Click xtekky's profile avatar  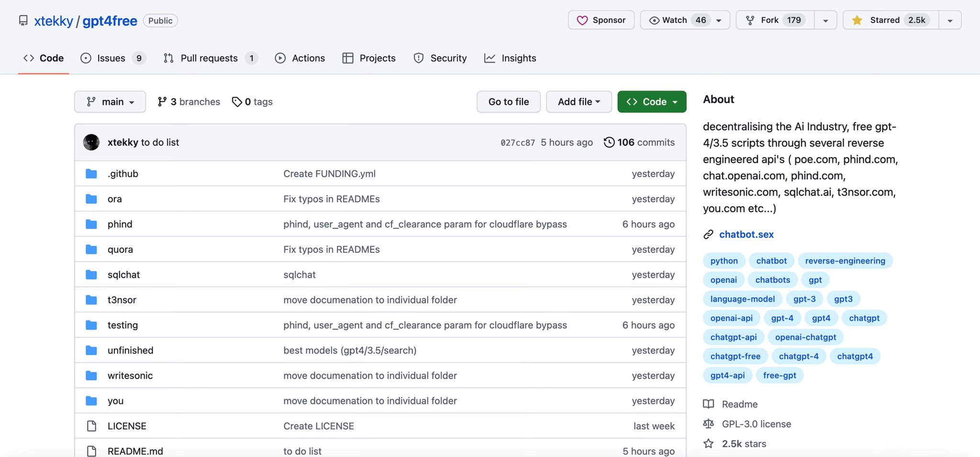(91, 142)
